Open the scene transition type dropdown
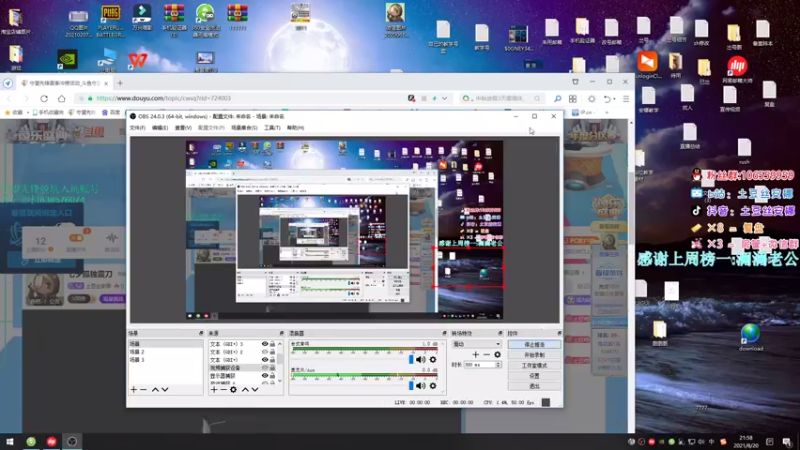Screen dimensions: 800x450 (476, 344)
